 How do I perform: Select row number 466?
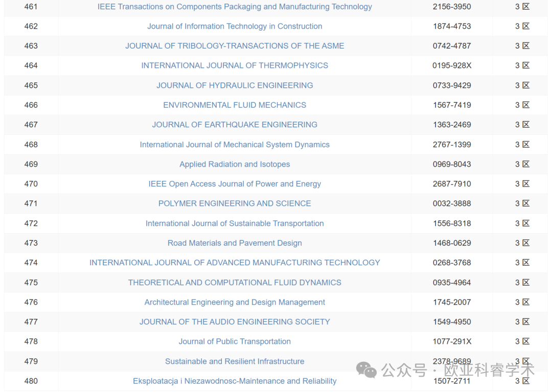pyautogui.click(x=31, y=105)
